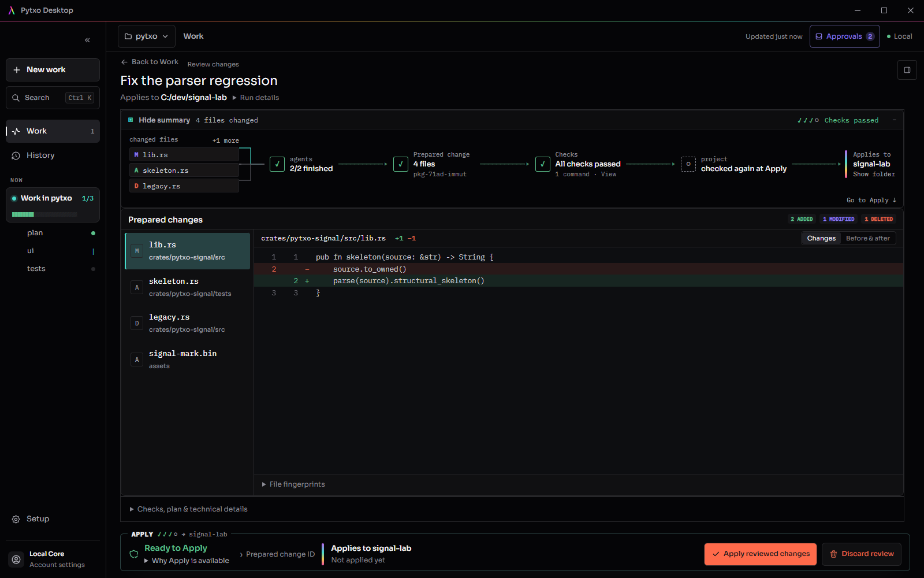The image size is (924, 578).
Task: Select lib.rs in the changed files summary
Action: [184, 155]
